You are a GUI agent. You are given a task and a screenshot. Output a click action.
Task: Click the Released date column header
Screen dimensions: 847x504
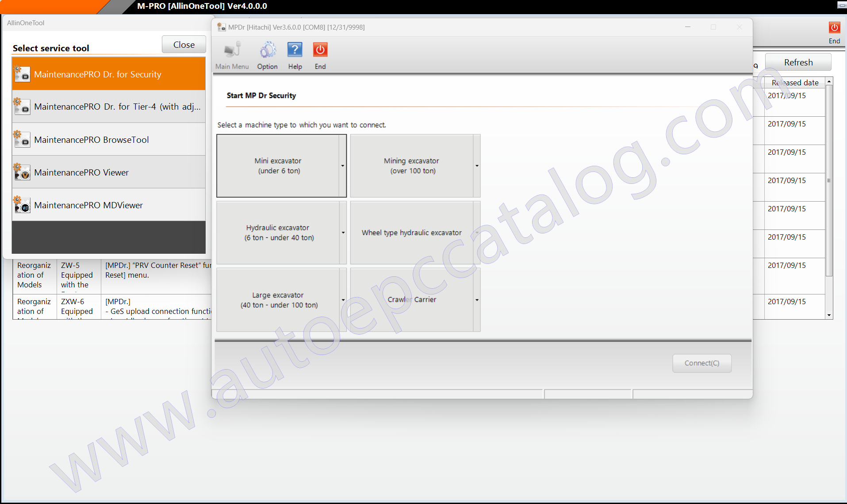tap(795, 83)
